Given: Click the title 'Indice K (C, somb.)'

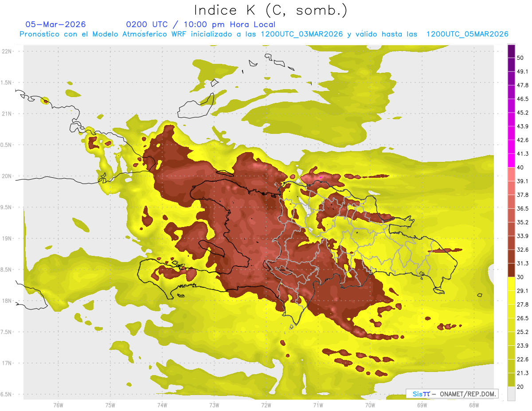Looking at the screenshot, I should 270,10.
